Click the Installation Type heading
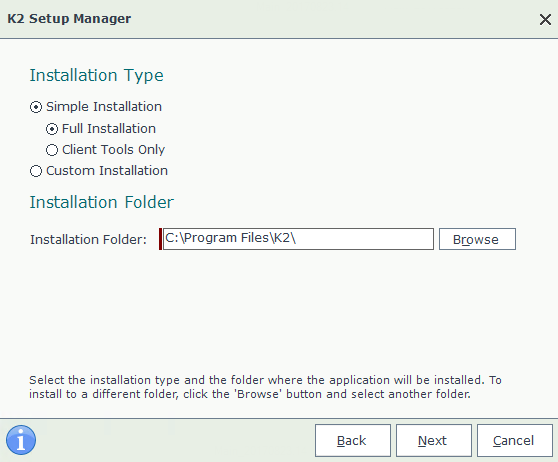 96,75
